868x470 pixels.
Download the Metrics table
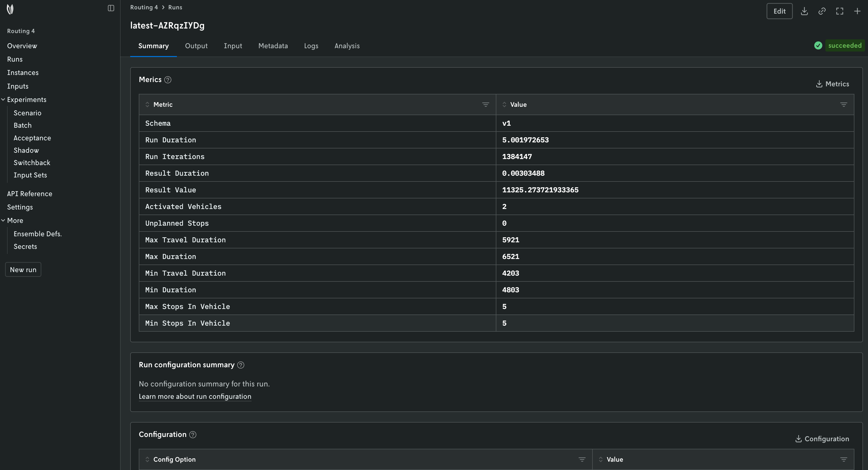pos(832,84)
